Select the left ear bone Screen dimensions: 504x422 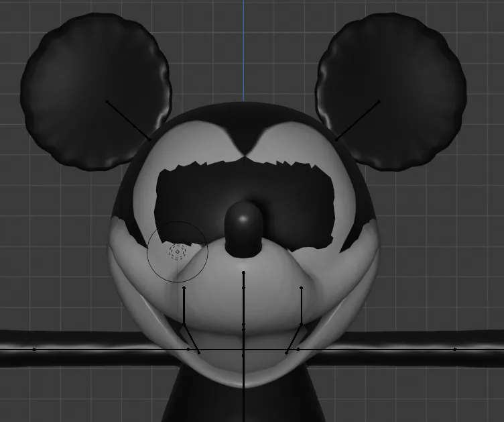pyautogui.click(x=128, y=121)
